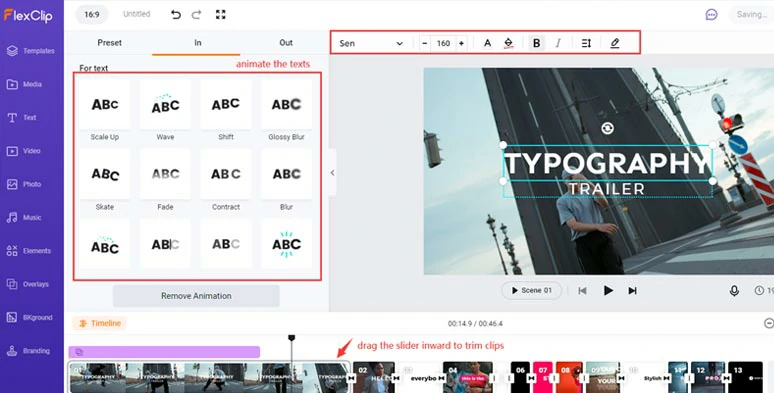This screenshot has height=393, width=774.
Task: Collapse the left animation panel
Action: tap(332, 173)
